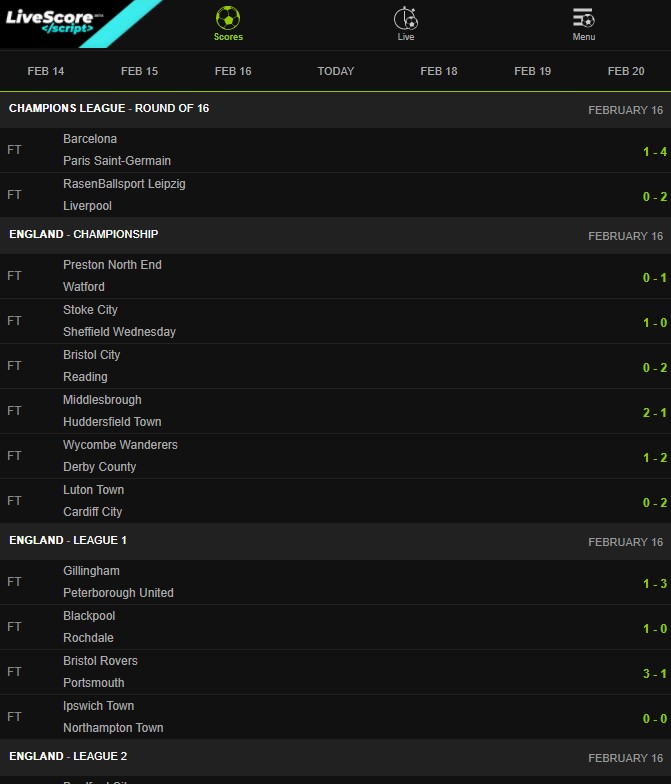Select Wycombe Wanderers team name
This screenshot has width=671, height=784.
[x=120, y=445]
